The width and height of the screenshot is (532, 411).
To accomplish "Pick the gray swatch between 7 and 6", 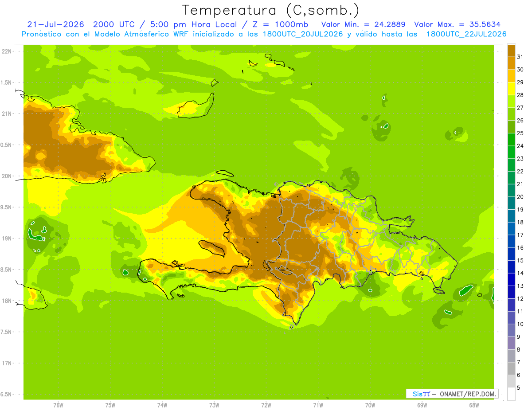I will pyautogui.click(x=511, y=368).
